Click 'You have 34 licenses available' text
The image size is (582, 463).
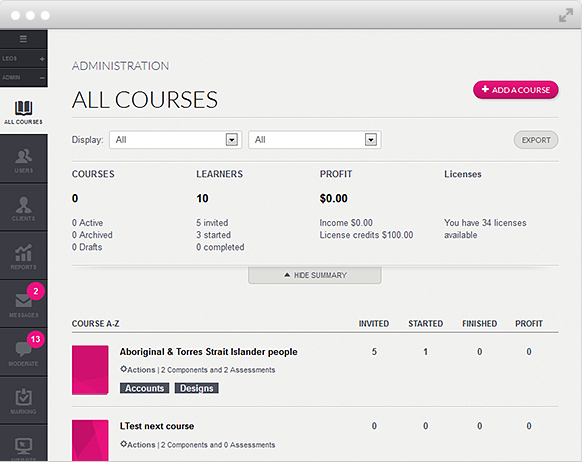[485, 229]
